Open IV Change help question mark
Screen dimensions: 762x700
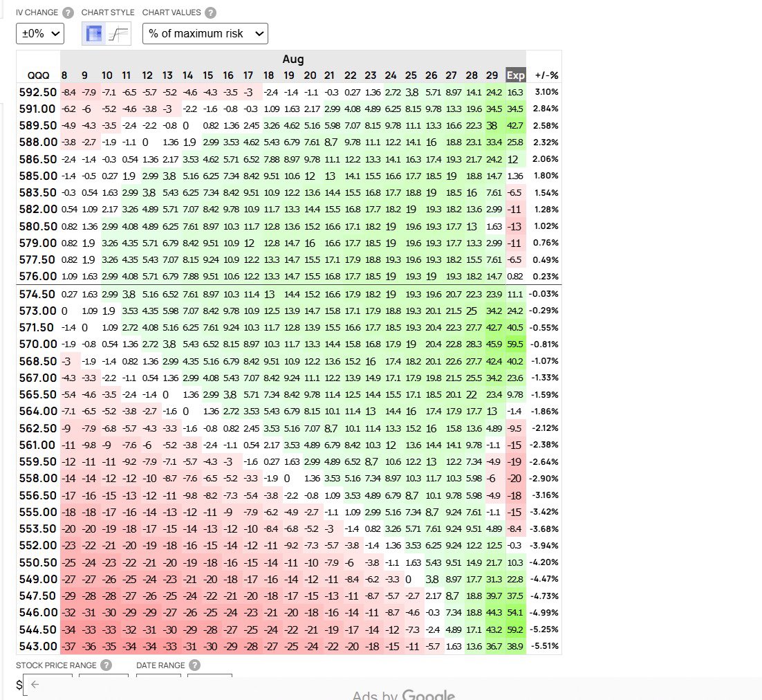68,12
